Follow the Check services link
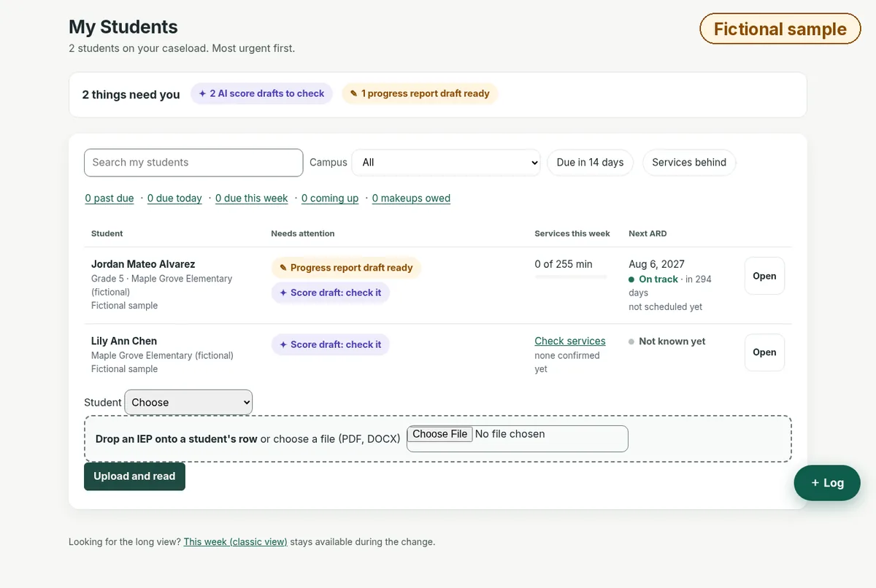This screenshot has height=588, width=876. (x=570, y=341)
